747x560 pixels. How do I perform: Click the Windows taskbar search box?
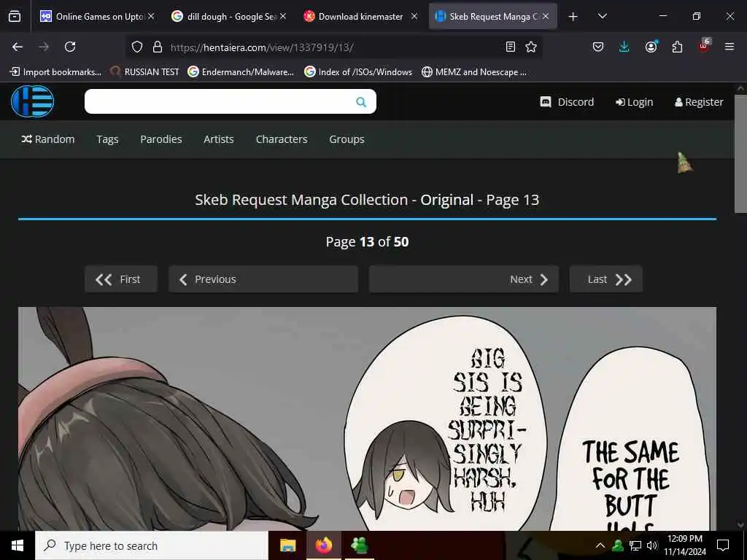[x=152, y=545]
